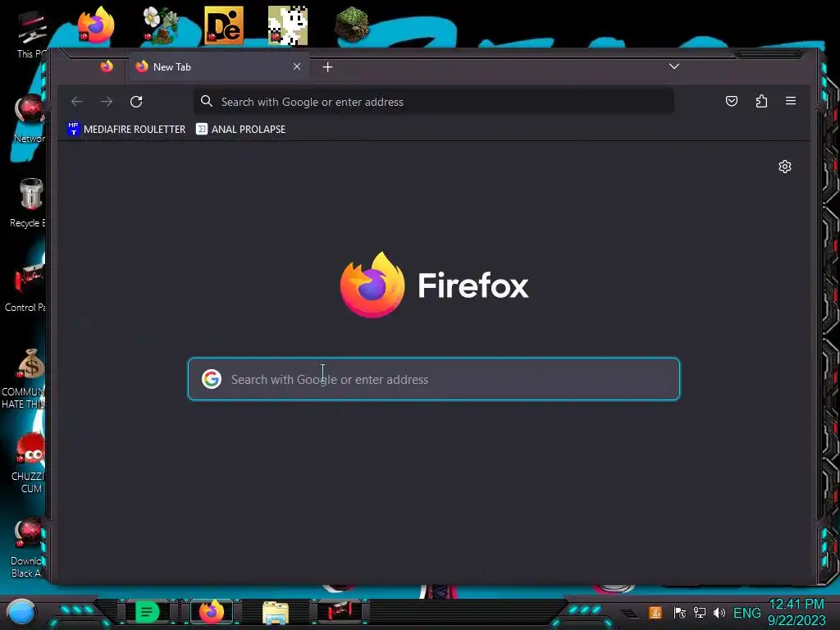Image resolution: width=840 pixels, height=630 pixels.
Task: Open the Control Panel desktop icon
Action: pos(25,287)
